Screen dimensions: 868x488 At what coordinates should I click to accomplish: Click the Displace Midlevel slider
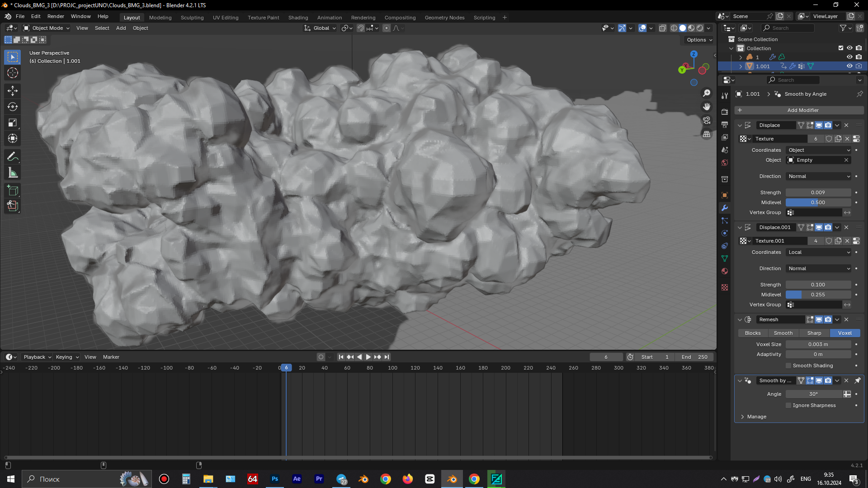(x=818, y=202)
